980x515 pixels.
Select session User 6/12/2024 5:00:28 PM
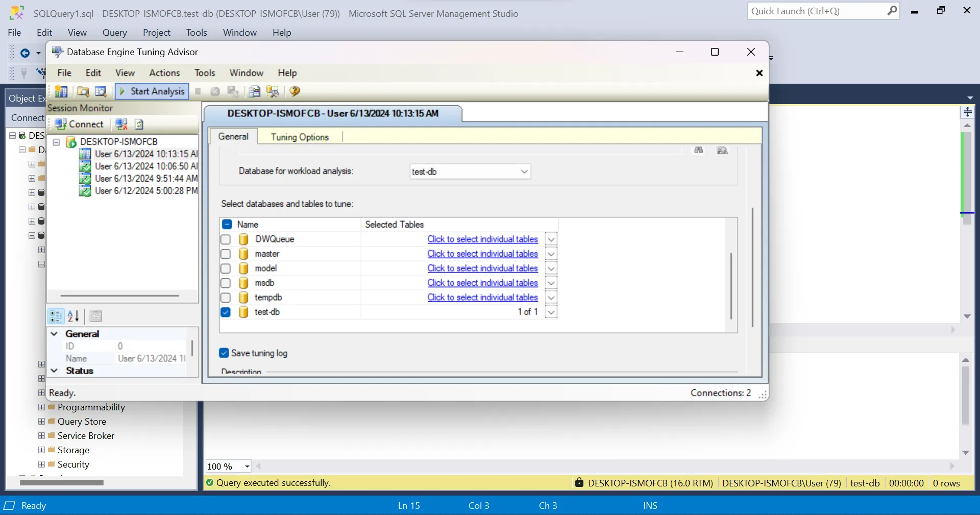[x=146, y=190]
